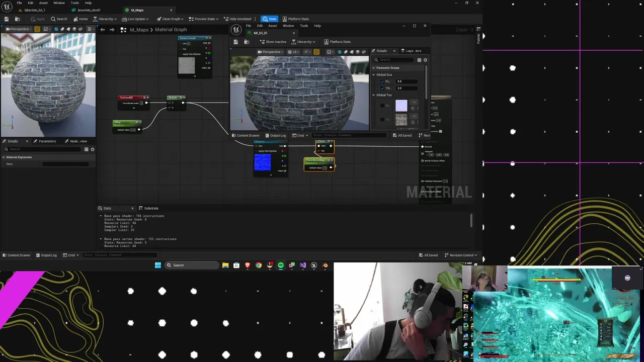644x362 pixels.
Task: Select cube preview mesh in left viewport
Action: (x=74, y=29)
